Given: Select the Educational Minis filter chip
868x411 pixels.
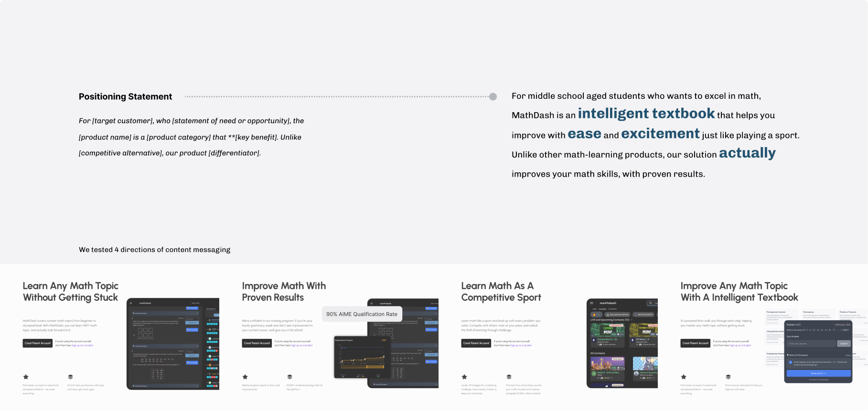Looking at the screenshot, I should 617,315.
